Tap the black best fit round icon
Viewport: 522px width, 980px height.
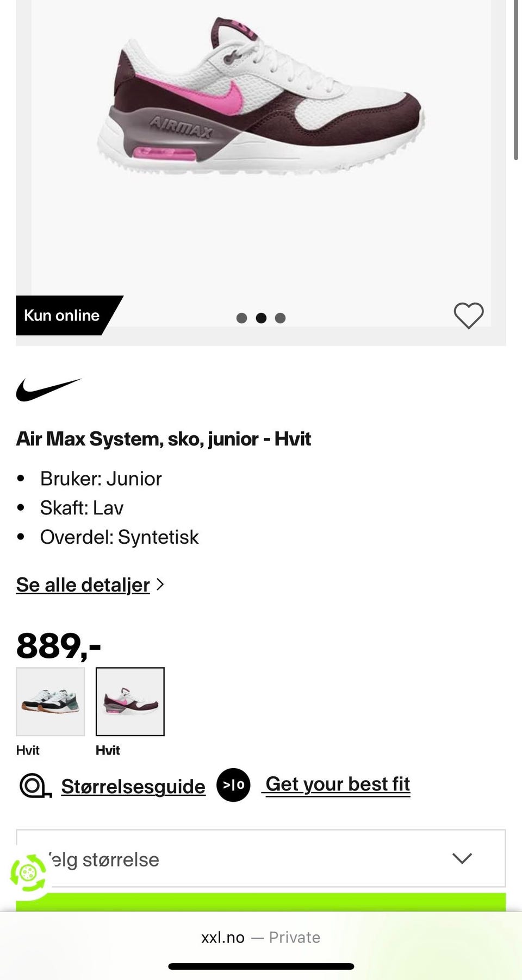233,785
